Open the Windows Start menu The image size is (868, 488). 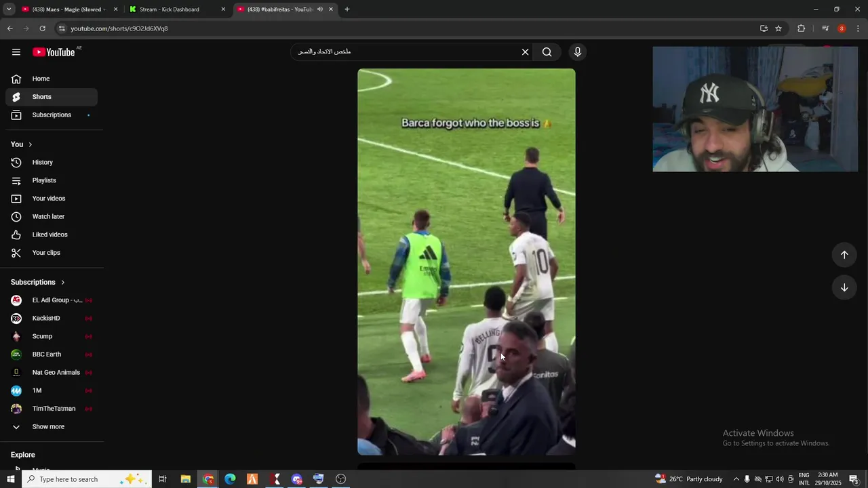click(10, 479)
